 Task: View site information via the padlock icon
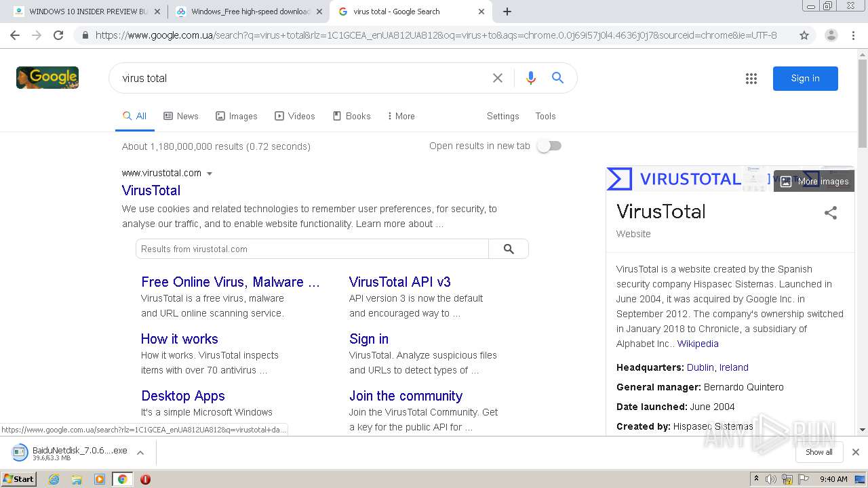[85, 35]
